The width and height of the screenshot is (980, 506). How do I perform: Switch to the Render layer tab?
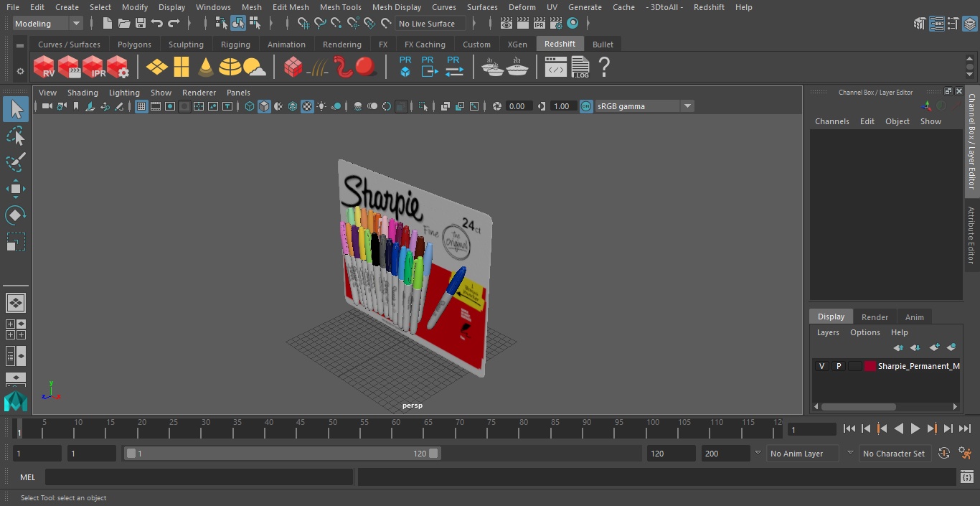point(875,317)
